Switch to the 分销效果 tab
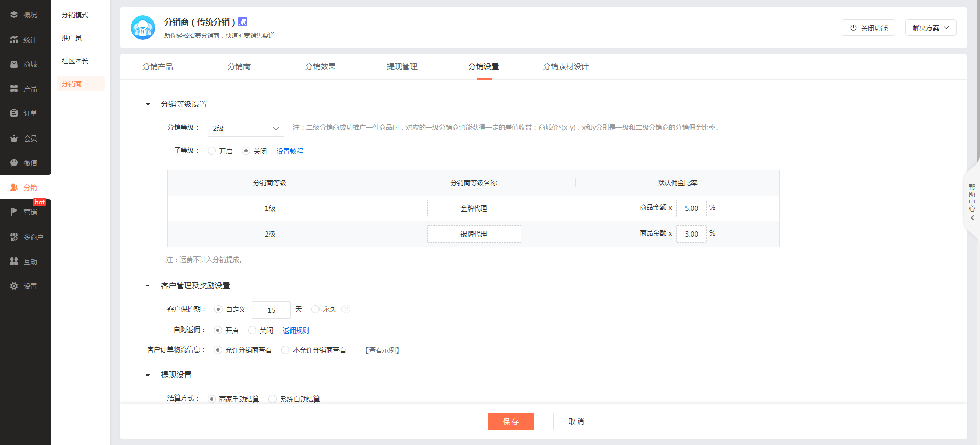The width and height of the screenshot is (980, 445). tap(321, 67)
